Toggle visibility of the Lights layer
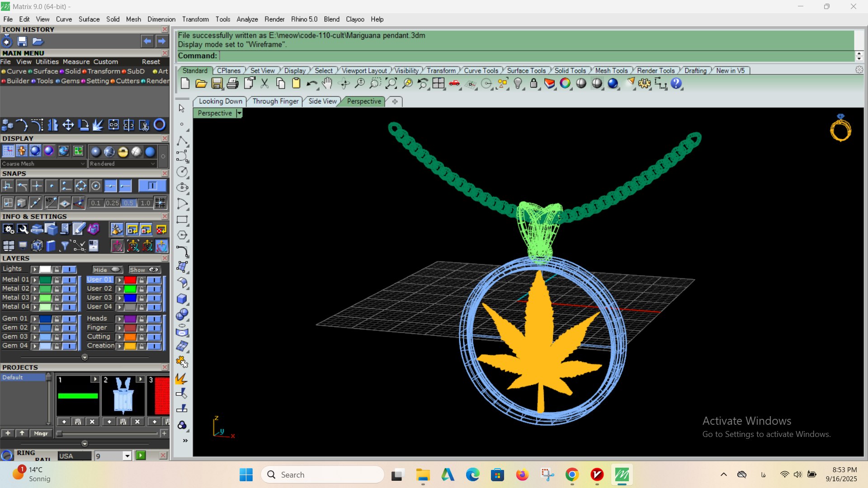868x488 pixels. pos(69,269)
